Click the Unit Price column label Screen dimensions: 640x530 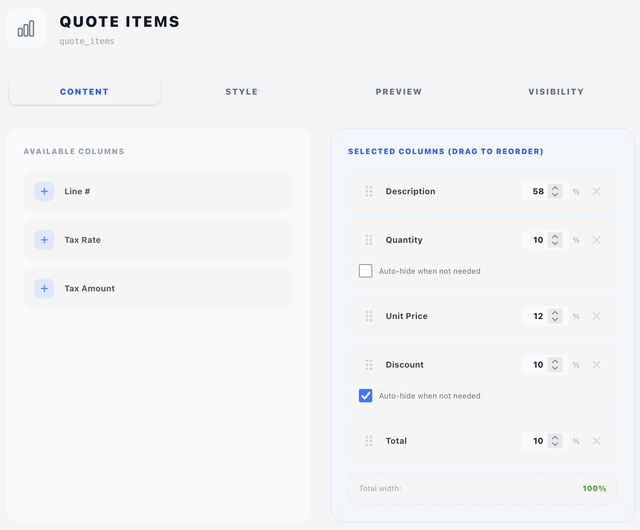pos(407,316)
